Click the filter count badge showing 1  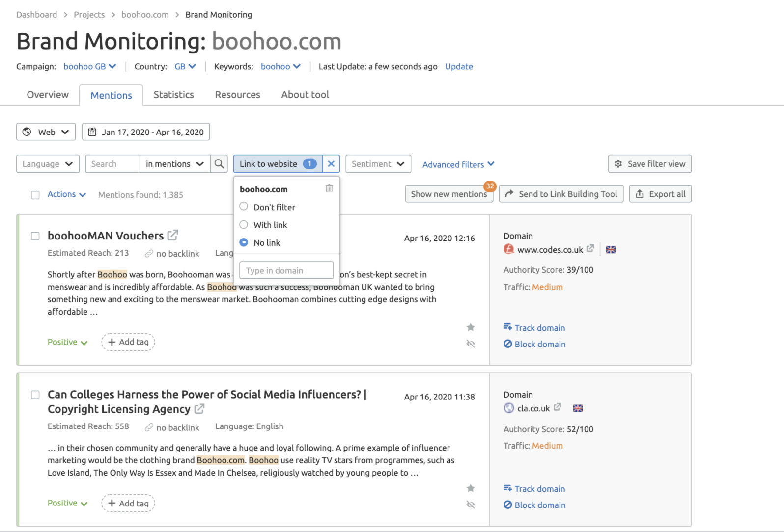[309, 164]
